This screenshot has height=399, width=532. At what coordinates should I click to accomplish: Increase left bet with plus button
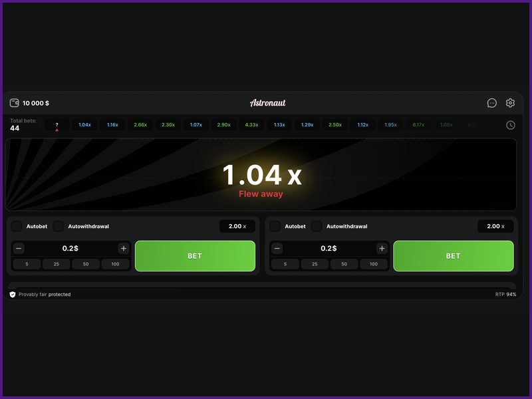tap(123, 249)
